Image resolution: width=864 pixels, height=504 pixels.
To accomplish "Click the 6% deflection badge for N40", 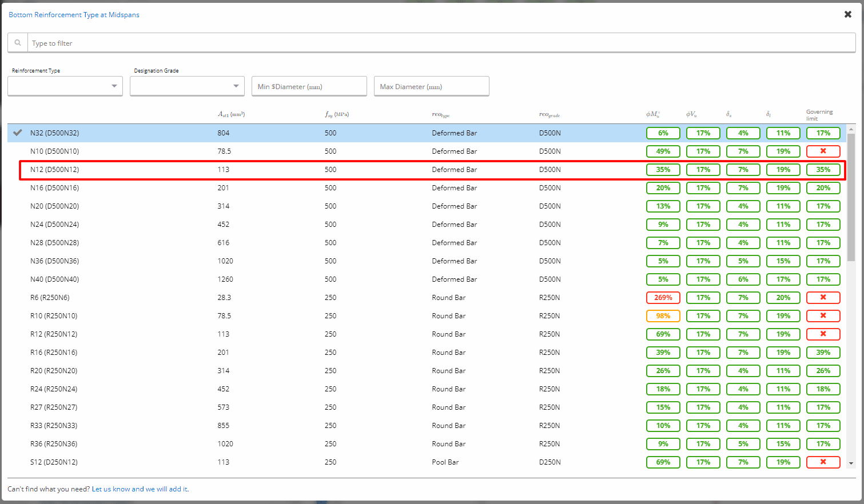I will tap(743, 279).
